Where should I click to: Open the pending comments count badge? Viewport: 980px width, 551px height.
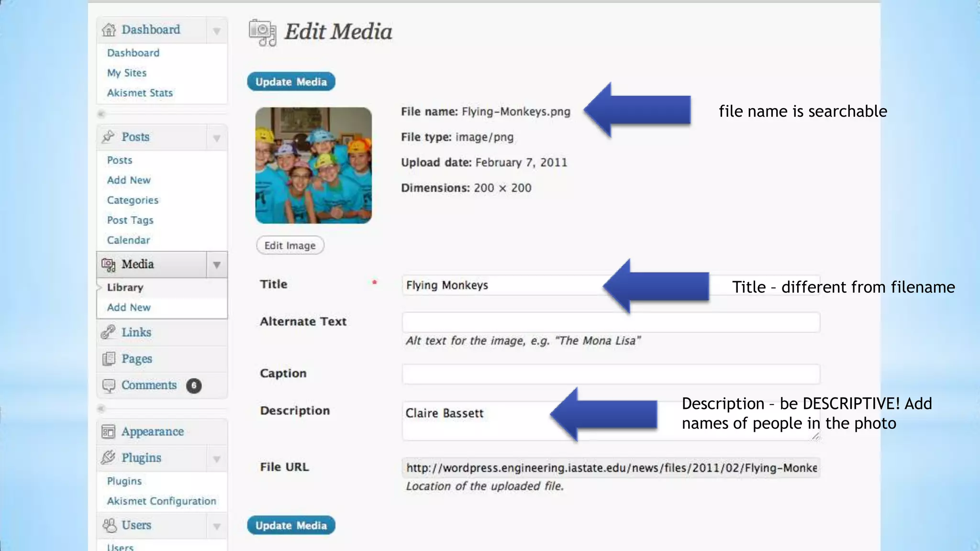pos(194,386)
